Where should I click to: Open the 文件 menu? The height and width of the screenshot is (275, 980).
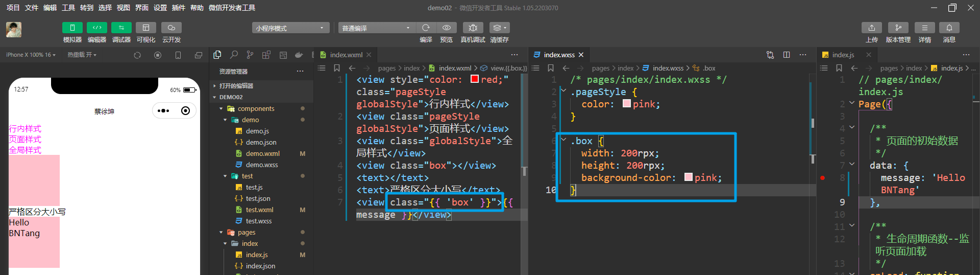click(x=32, y=8)
